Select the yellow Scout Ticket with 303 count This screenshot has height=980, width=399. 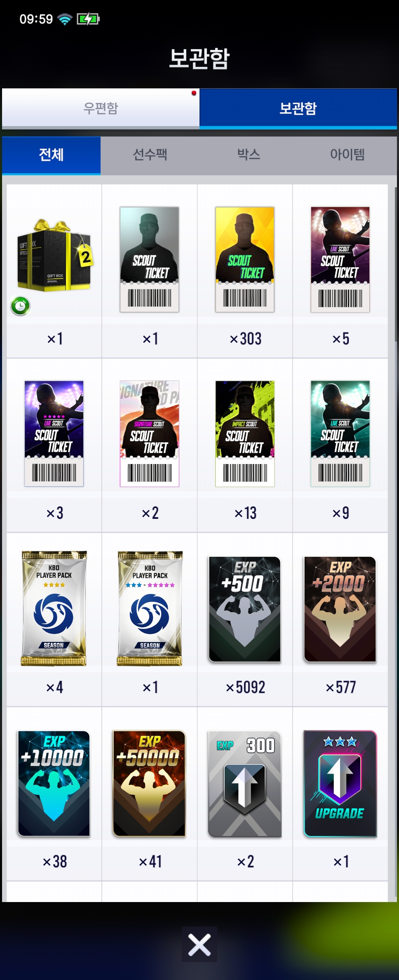pyautogui.click(x=245, y=259)
